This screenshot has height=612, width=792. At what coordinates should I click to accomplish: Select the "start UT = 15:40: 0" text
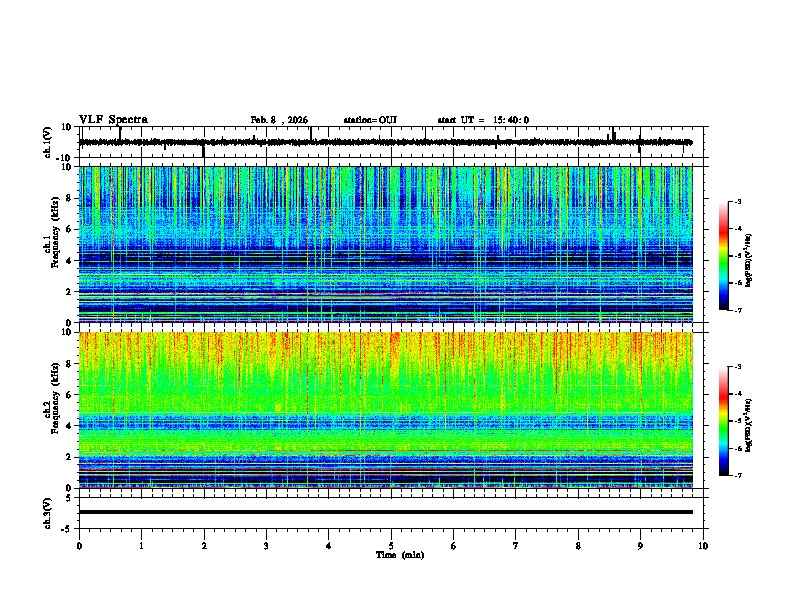click(x=483, y=120)
